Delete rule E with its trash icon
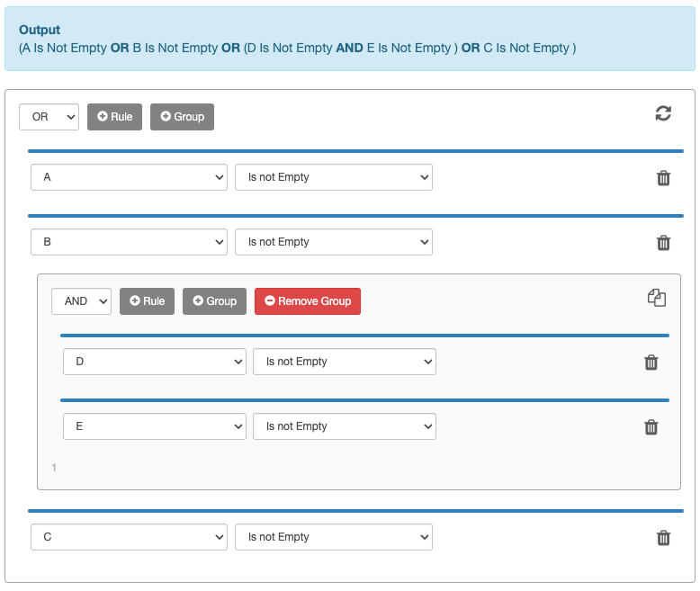 pyautogui.click(x=651, y=427)
